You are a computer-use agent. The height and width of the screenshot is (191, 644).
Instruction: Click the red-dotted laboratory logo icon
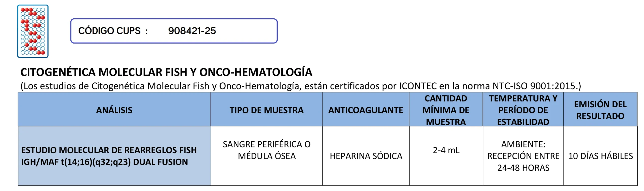pyautogui.click(x=33, y=31)
